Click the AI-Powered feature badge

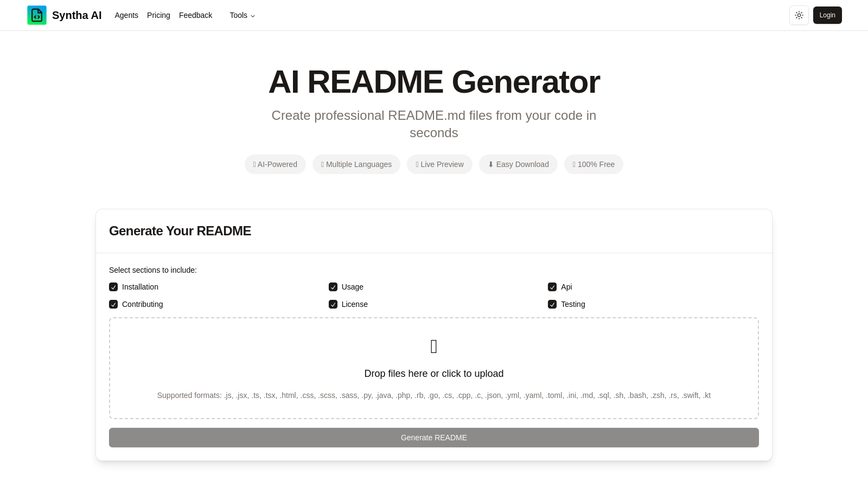click(275, 164)
